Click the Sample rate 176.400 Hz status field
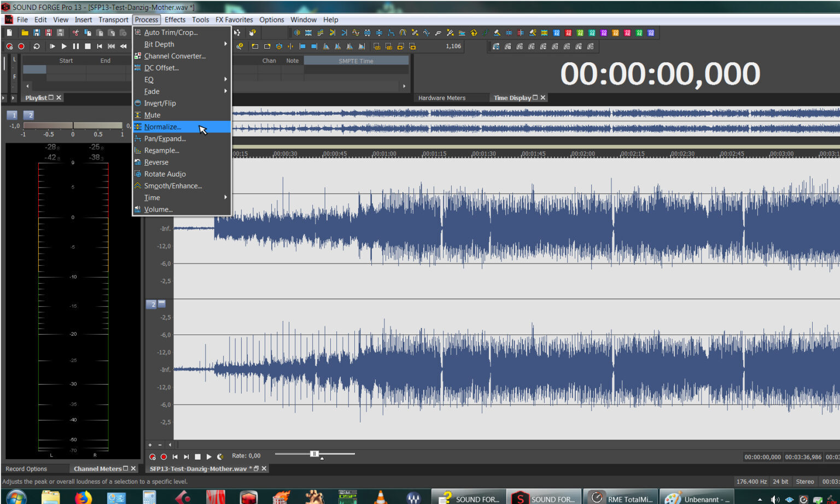The height and width of the screenshot is (504, 840). point(751,482)
